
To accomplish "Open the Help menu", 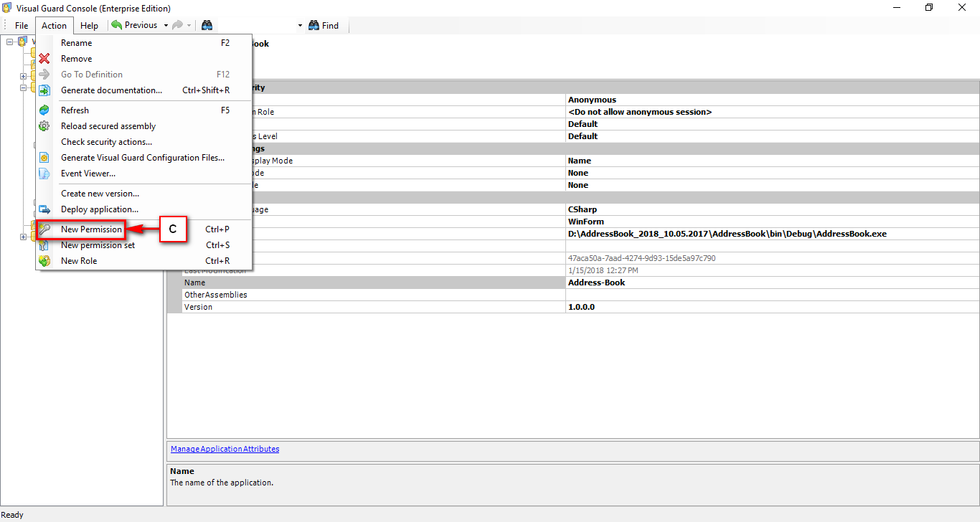I will tap(89, 24).
